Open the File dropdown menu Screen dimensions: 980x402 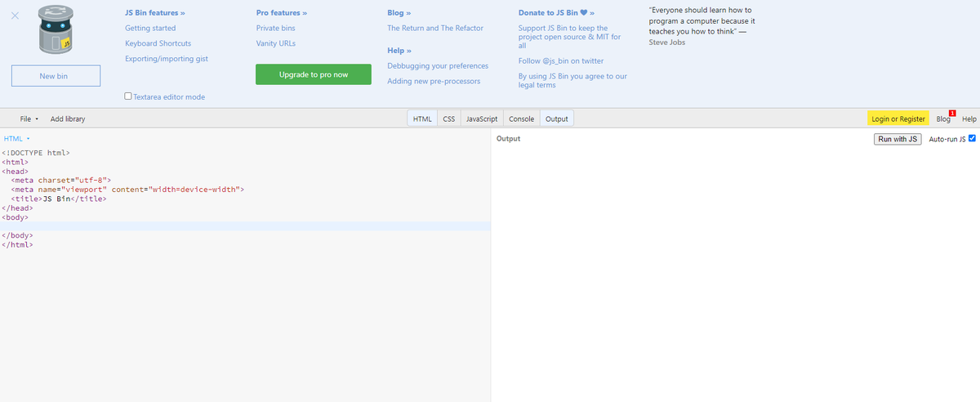click(x=29, y=119)
